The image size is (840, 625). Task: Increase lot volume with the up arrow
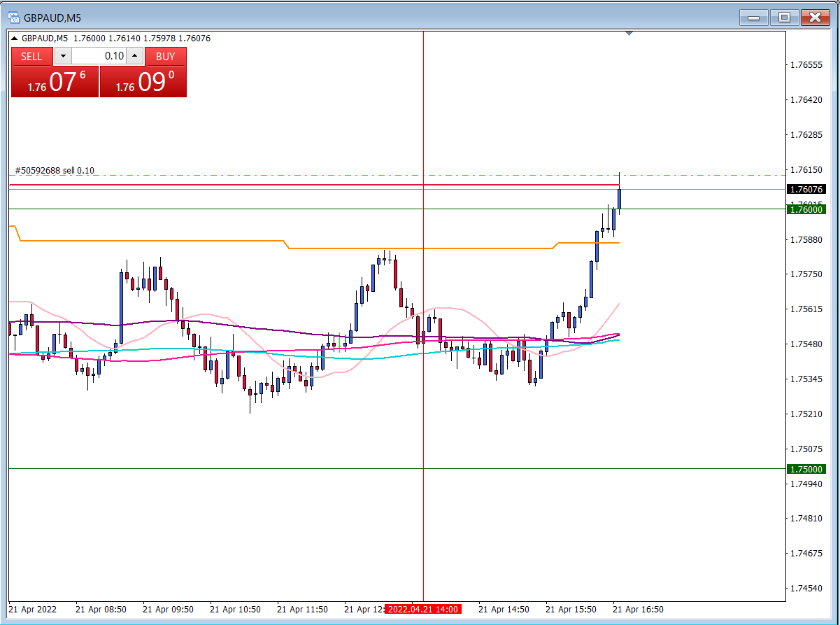pyautogui.click(x=136, y=57)
